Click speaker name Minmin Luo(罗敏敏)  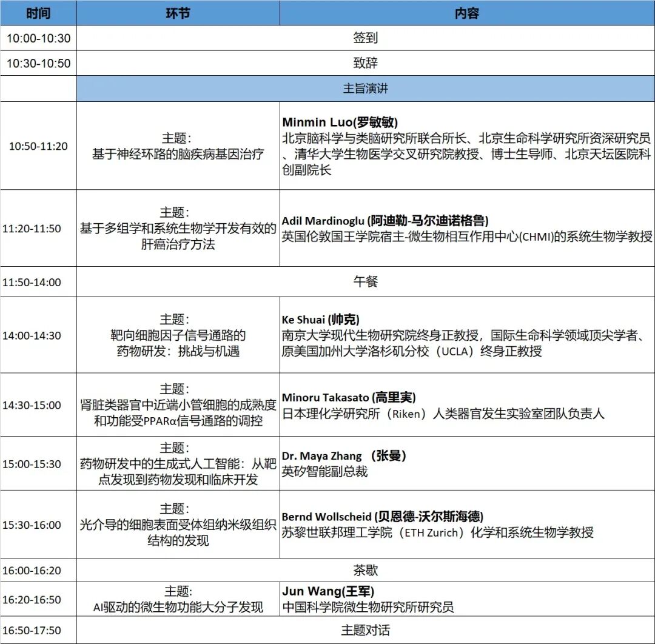pyautogui.click(x=340, y=122)
